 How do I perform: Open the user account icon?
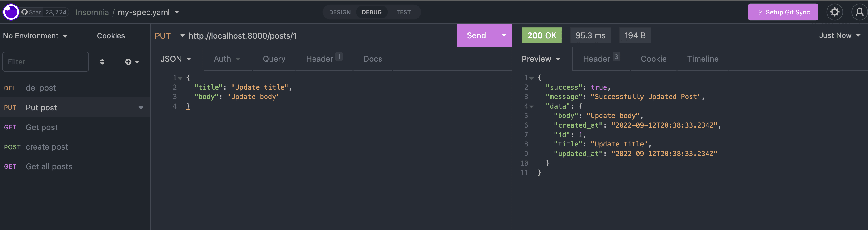tap(859, 12)
